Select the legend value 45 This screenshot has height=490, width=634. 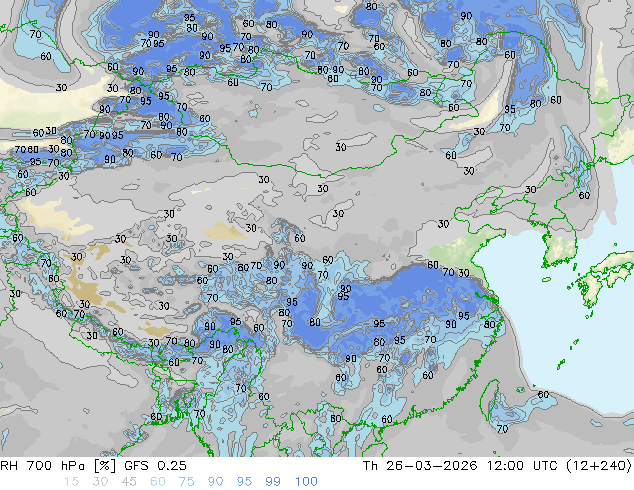pos(129,482)
